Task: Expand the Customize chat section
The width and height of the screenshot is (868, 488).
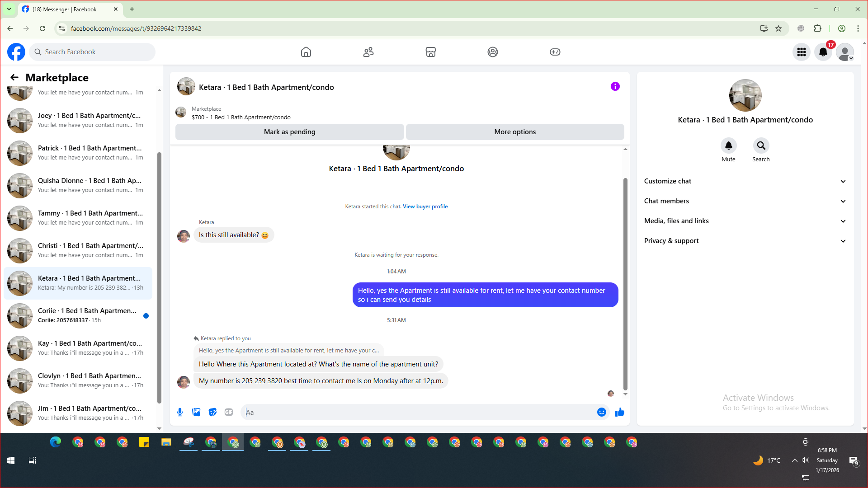Action: tap(745, 181)
